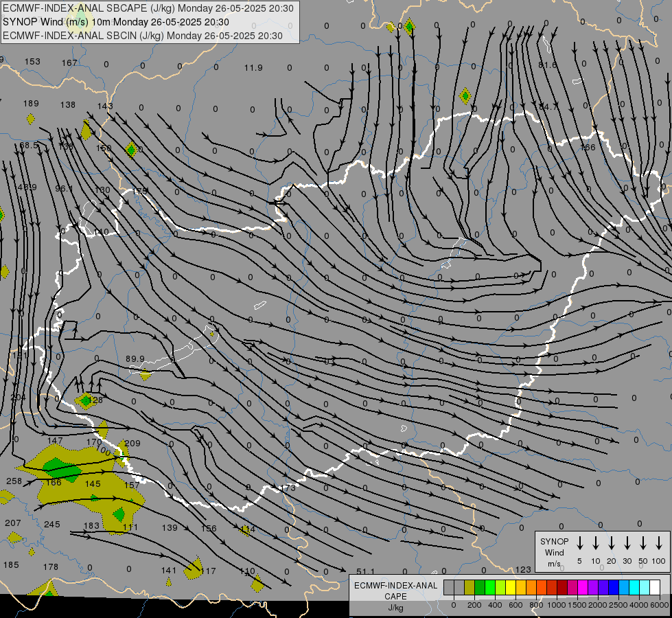Click the 50 m/s wind arrow in SYNOP legend

643,543
